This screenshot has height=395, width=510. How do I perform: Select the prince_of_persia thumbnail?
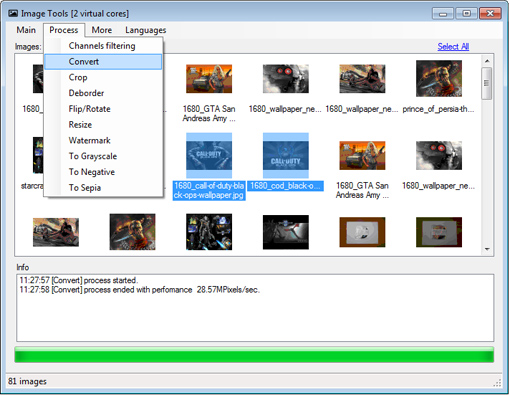point(439,79)
